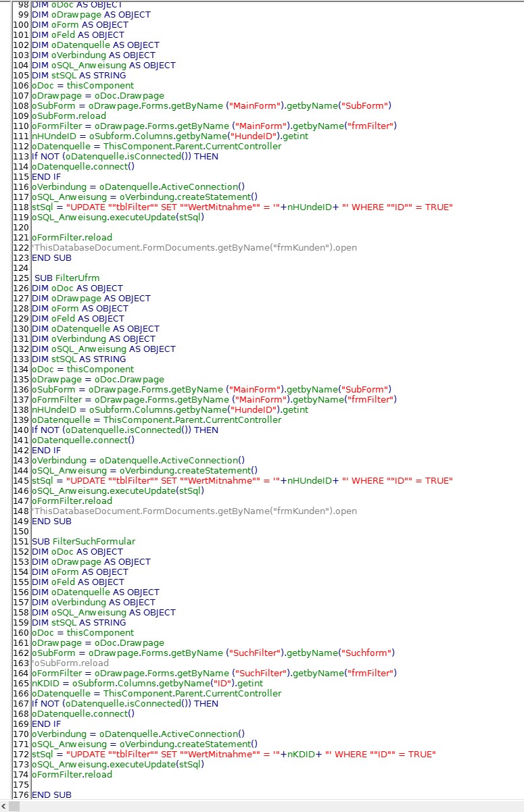
Task: Click line 168 oDatenquelle.connect() call
Action: click(83, 714)
